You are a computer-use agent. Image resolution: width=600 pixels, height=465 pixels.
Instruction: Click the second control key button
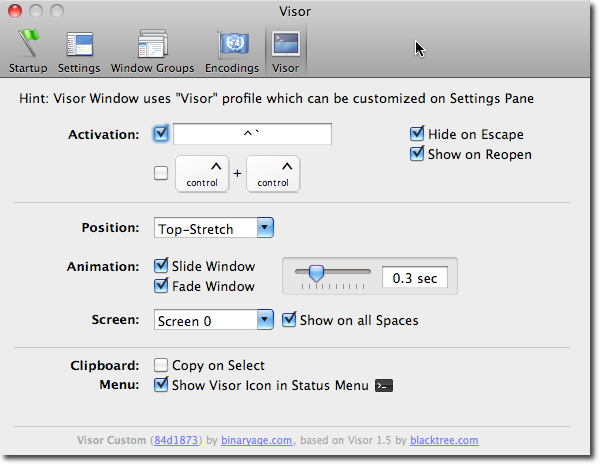(x=273, y=173)
